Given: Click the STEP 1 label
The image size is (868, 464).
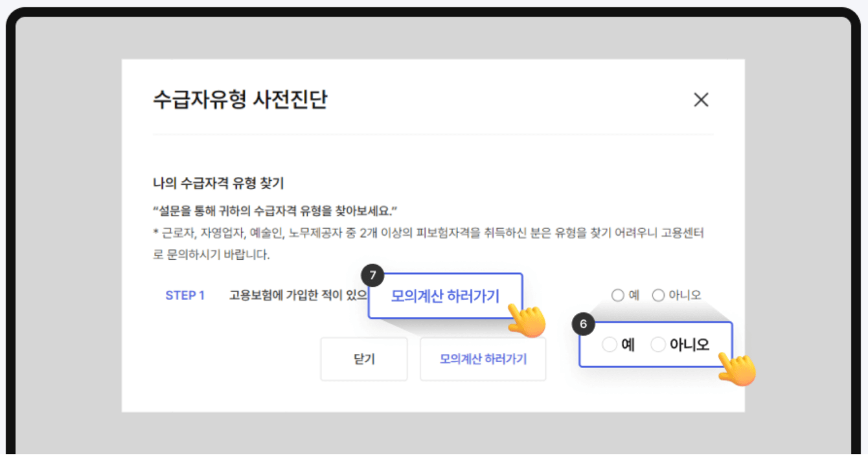Looking at the screenshot, I should tap(185, 295).
